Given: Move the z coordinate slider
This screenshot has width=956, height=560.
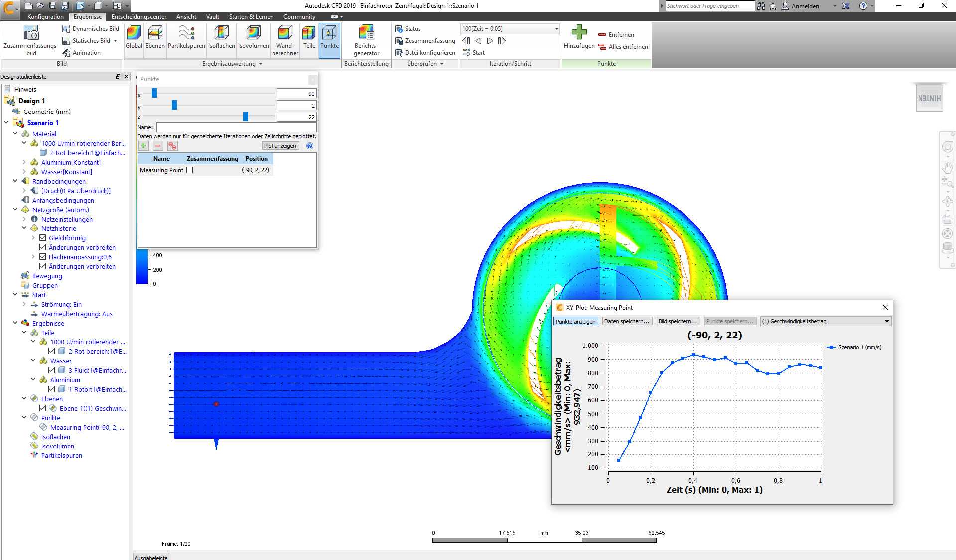Looking at the screenshot, I should 245,116.
